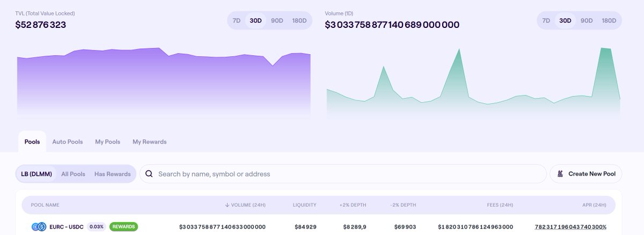Select 30D range on TVL chart
Screen dimensions: 644x235
coord(255,20)
